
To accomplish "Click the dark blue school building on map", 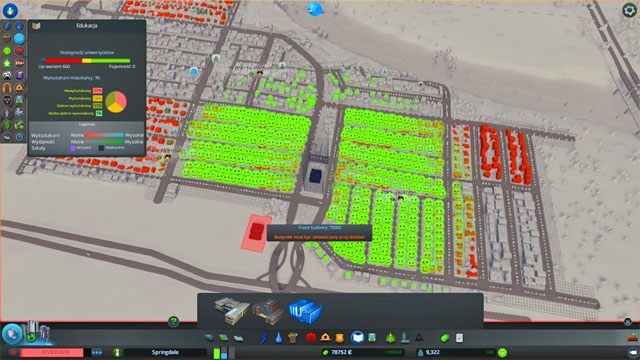I will (315, 176).
